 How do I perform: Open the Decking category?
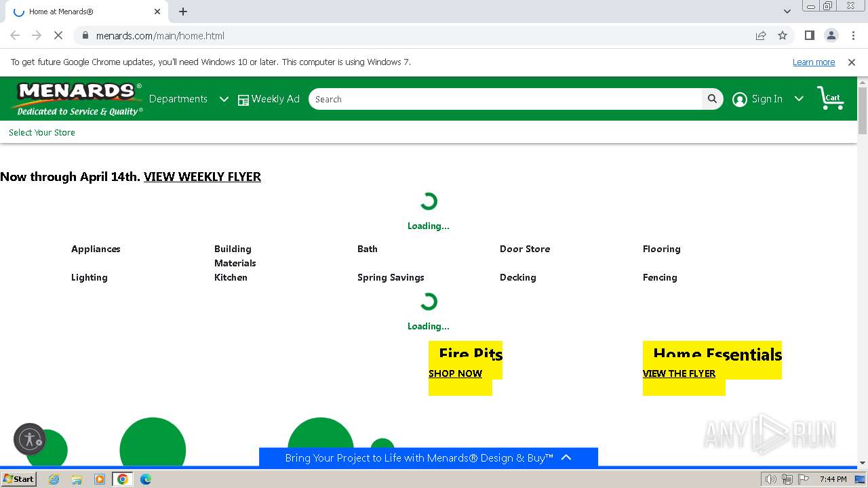click(518, 277)
